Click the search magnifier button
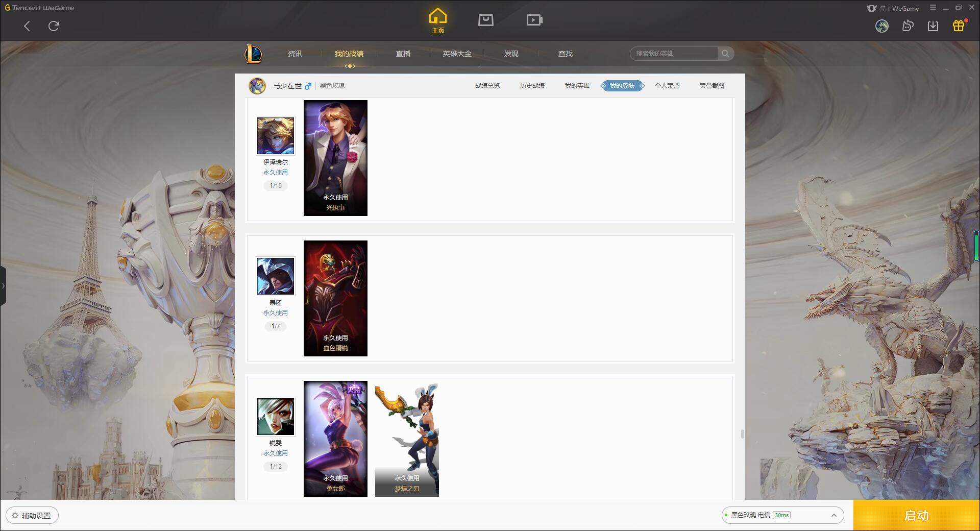 pyautogui.click(x=725, y=54)
